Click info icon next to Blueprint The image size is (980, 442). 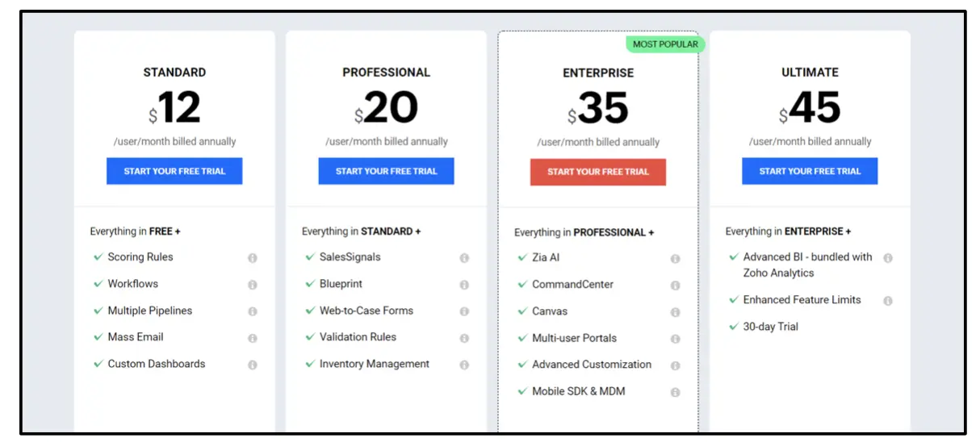point(464,285)
